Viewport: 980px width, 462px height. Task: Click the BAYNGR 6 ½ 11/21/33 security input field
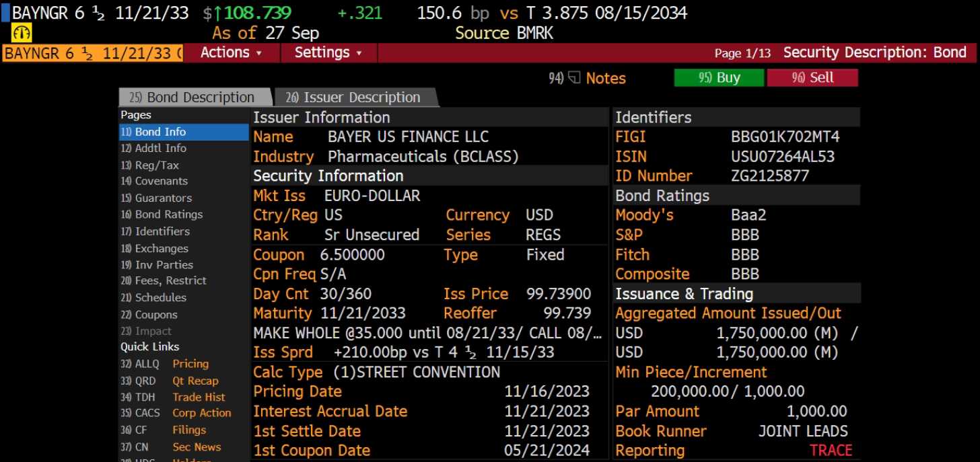93,53
